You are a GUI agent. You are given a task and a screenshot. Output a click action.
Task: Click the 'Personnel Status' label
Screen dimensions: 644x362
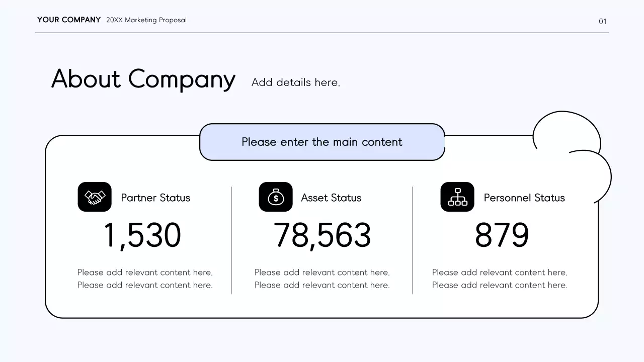(524, 198)
